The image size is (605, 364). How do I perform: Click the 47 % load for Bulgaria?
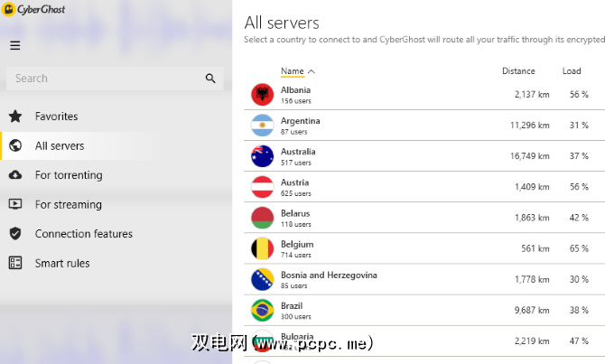coord(579,341)
